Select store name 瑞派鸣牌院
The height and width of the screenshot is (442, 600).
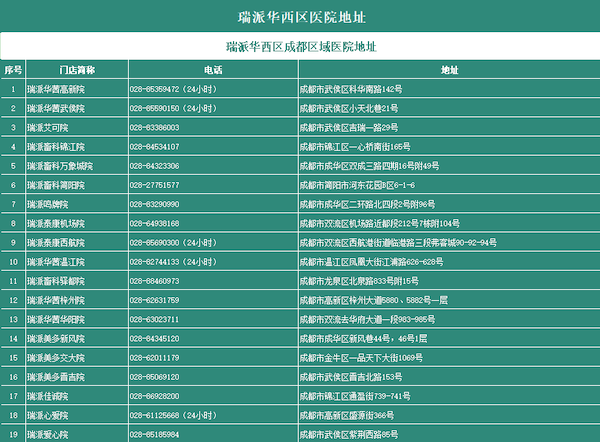tap(47, 204)
